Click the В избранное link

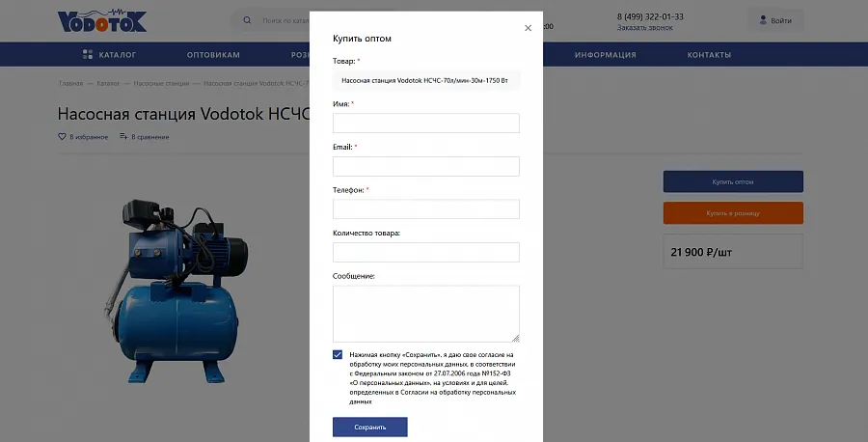pos(89,137)
